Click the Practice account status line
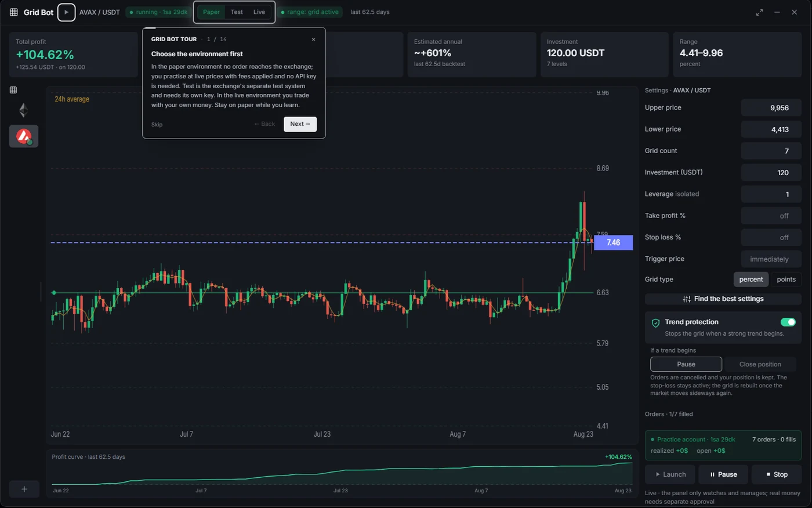The height and width of the screenshot is (508, 812). pyautogui.click(x=693, y=440)
